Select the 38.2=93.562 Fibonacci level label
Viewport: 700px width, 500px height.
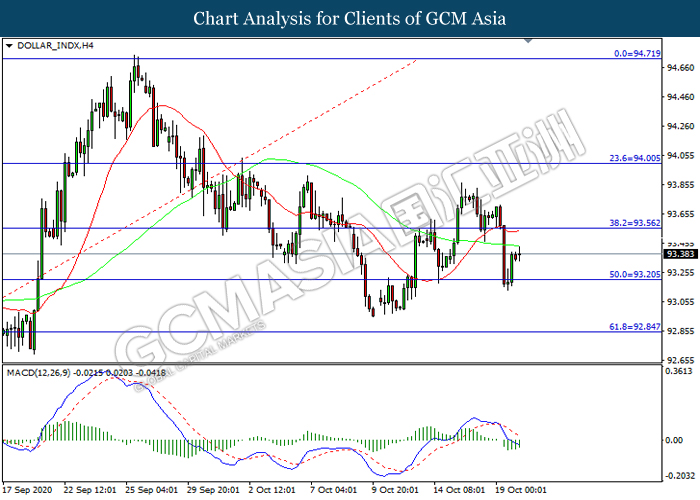click(635, 223)
